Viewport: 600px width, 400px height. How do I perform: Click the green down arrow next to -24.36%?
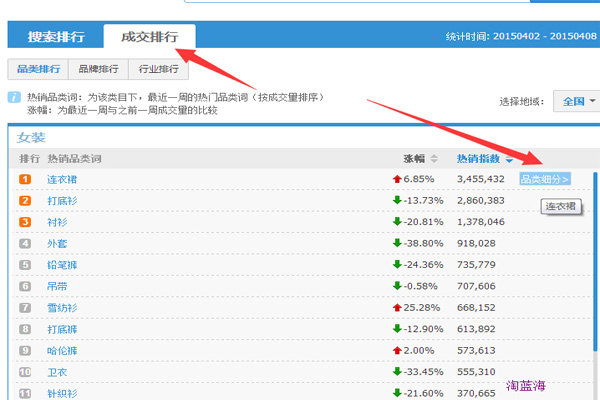pos(397,264)
